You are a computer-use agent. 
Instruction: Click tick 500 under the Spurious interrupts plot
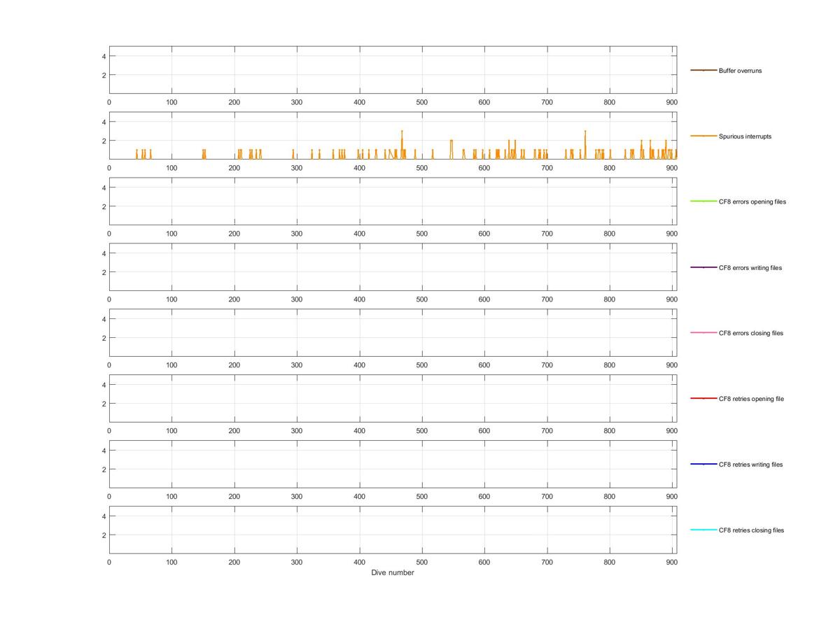point(421,168)
